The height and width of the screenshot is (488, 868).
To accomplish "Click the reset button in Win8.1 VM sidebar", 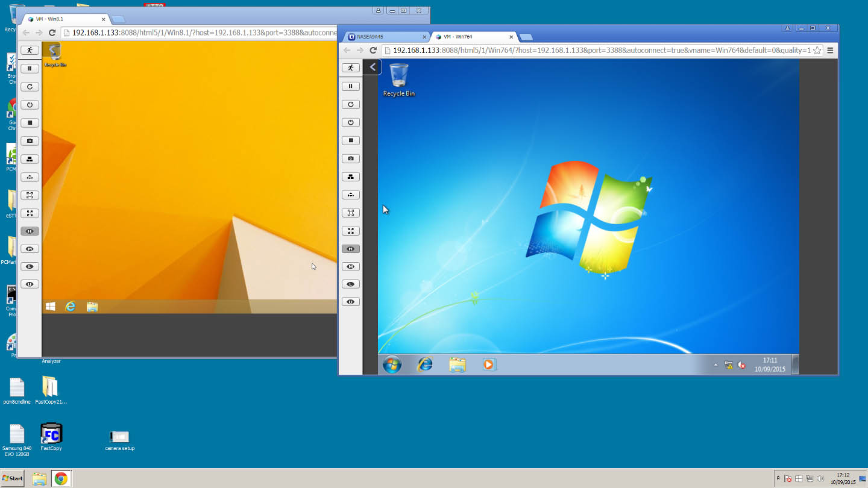I will point(30,87).
